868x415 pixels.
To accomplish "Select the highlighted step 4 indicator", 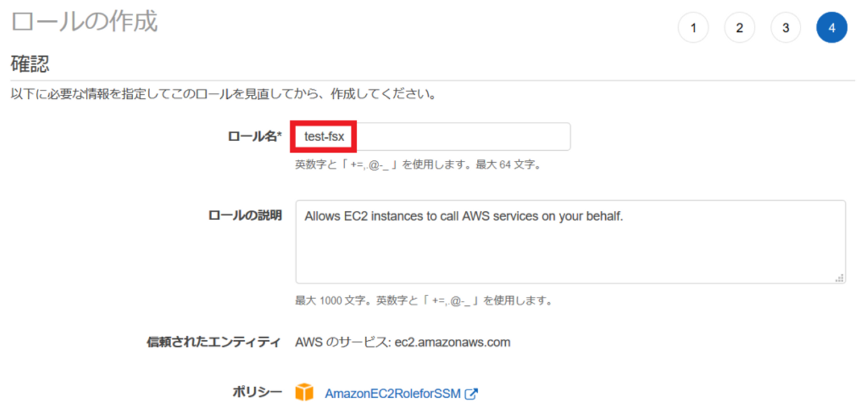I will click(832, 28).
